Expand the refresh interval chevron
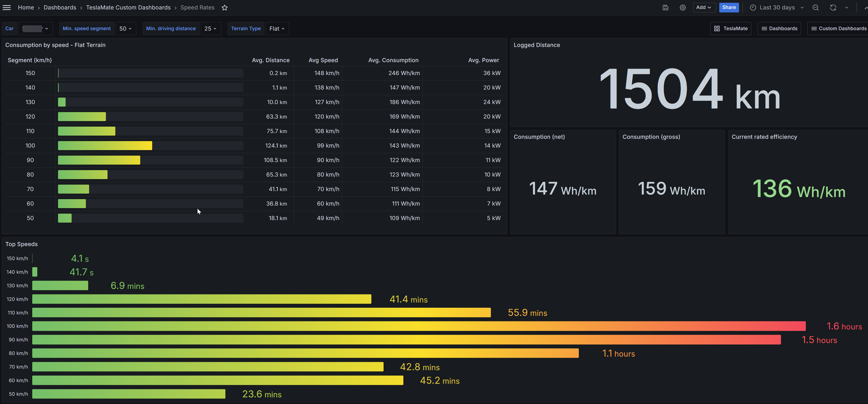This screenshot has width=868, height=404. coord(846,7)
